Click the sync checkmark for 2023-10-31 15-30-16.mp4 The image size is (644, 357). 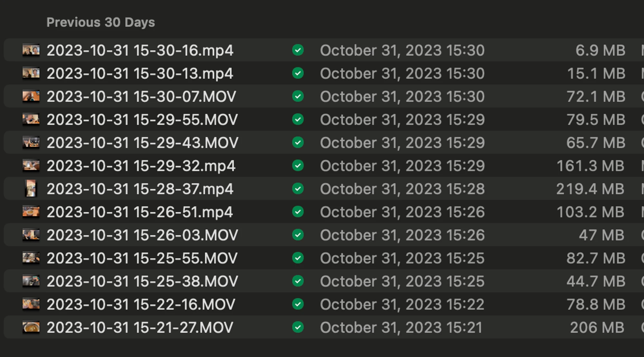[x=298, y=50]
